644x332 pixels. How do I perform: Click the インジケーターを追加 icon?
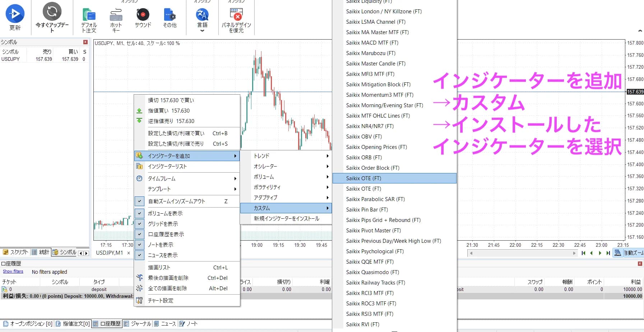(139, 156)
